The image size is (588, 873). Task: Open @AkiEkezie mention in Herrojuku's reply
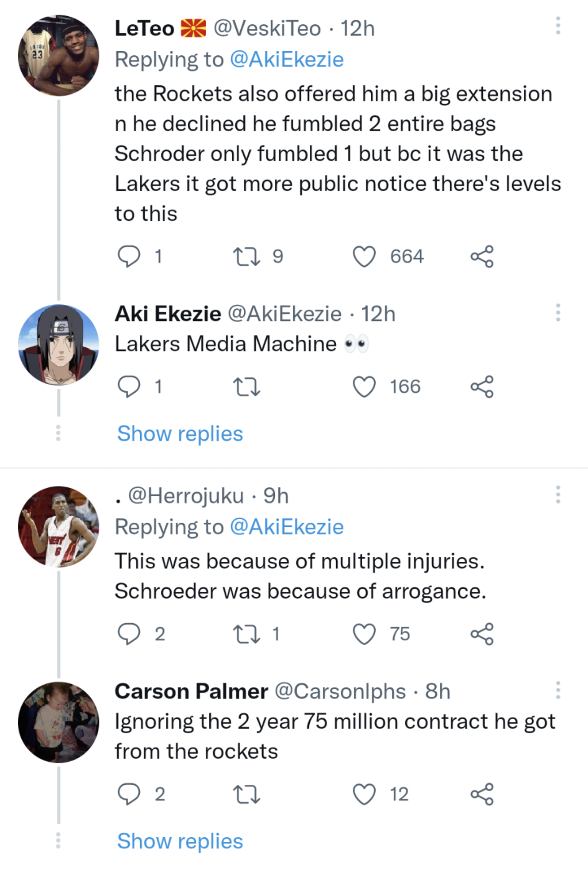tap(287, 527)
